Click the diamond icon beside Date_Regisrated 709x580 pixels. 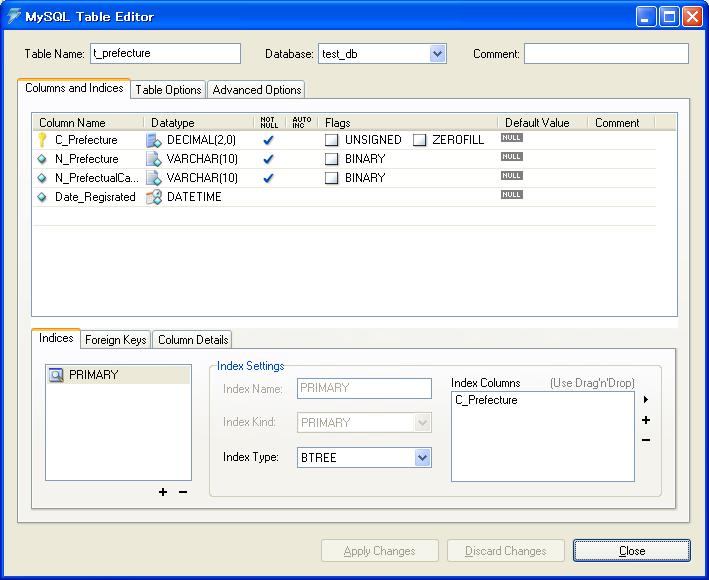click(x=42, y=197)
